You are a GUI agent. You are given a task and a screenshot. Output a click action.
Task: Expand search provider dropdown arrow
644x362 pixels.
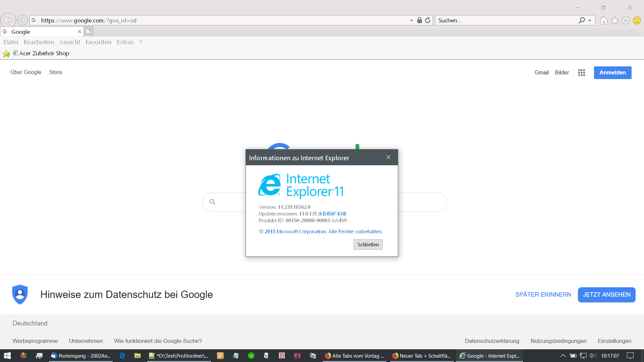pyautogui.click(x=590, y=20)
